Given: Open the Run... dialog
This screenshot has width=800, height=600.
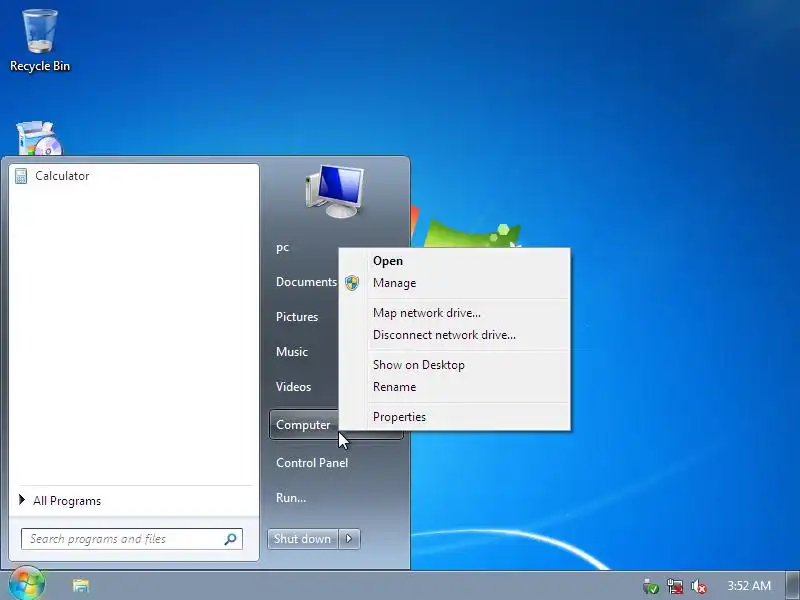Looking at the screenshot, I should (x=291, y=497).
